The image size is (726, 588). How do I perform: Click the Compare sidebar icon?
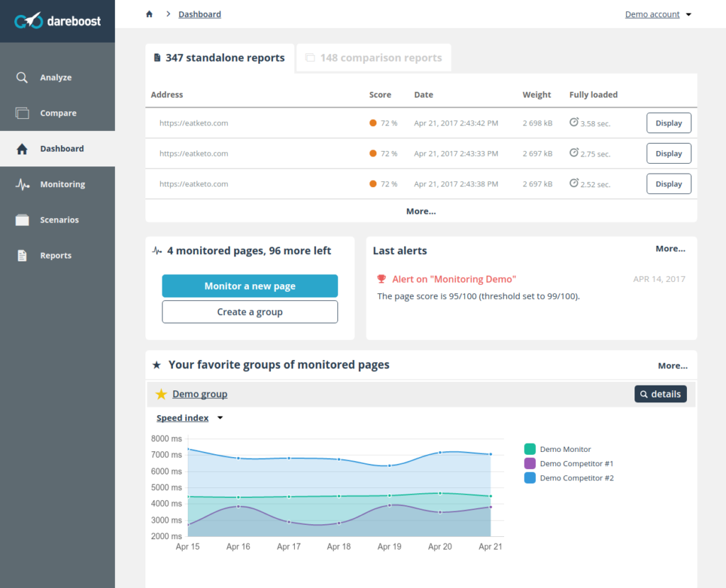pos(23,113)
